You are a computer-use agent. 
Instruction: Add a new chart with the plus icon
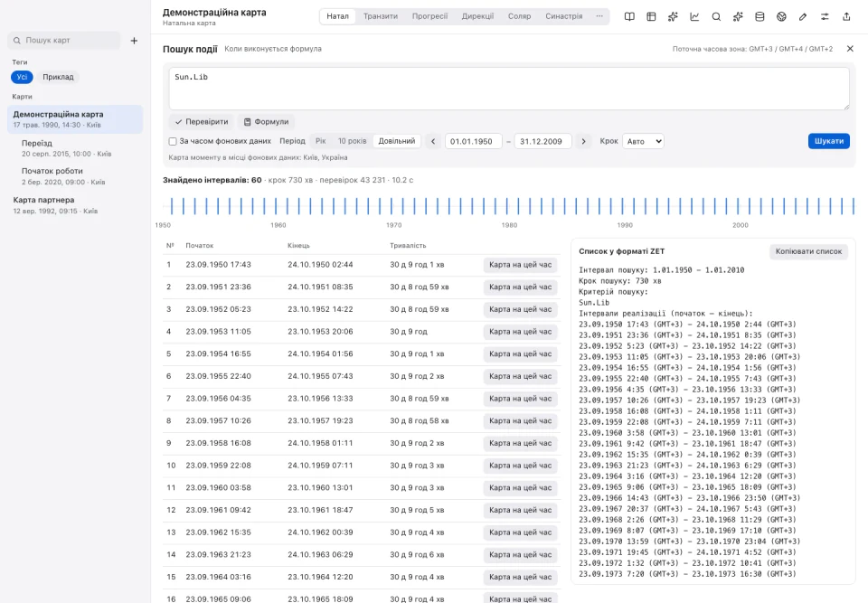click(134, 41)
